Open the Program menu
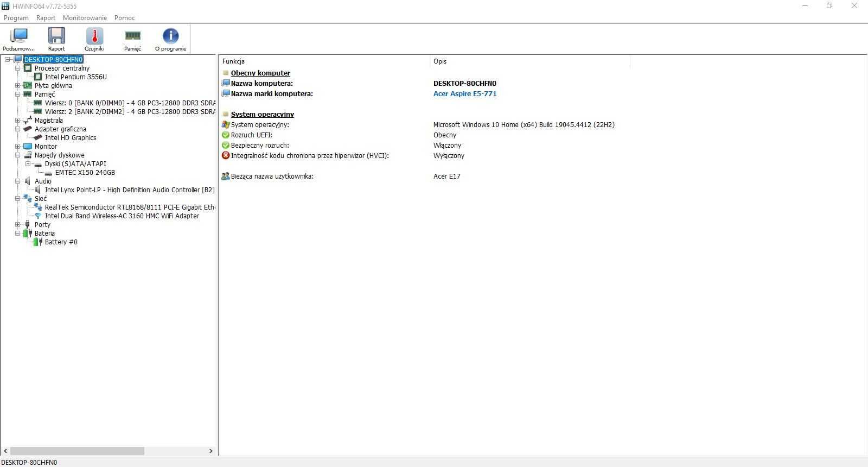This screenshot has width=868, height=467. click(16, 18)
